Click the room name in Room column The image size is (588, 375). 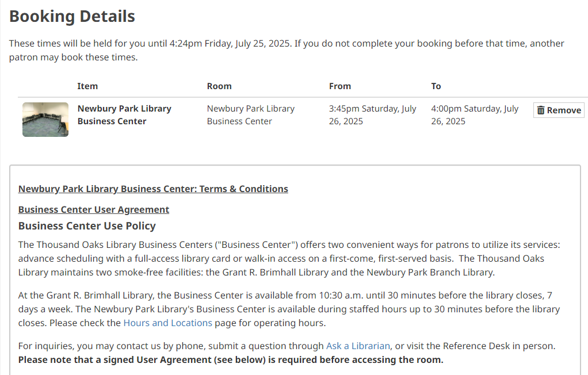click(250, 114)
